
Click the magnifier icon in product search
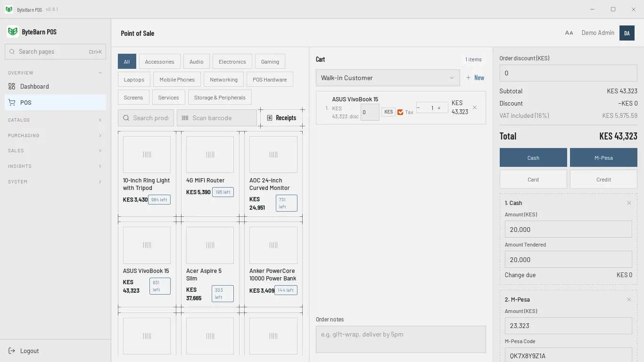pyautogui.click(x=126, y=118)
